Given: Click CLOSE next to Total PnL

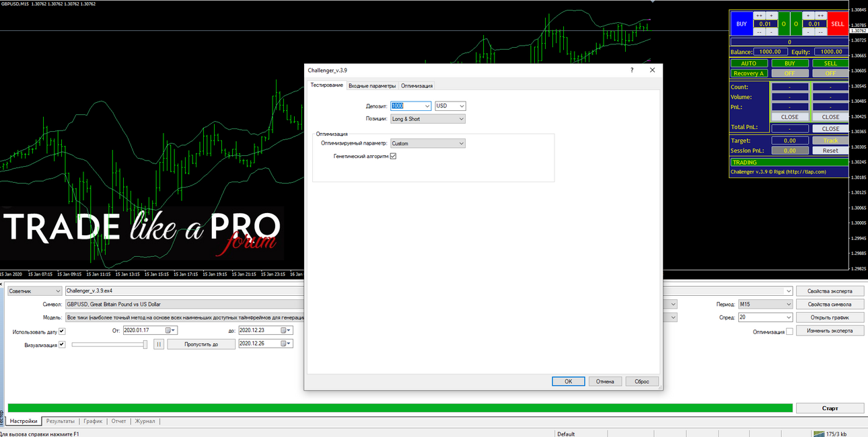Looking at the screenshot, I should coord(830,128).
